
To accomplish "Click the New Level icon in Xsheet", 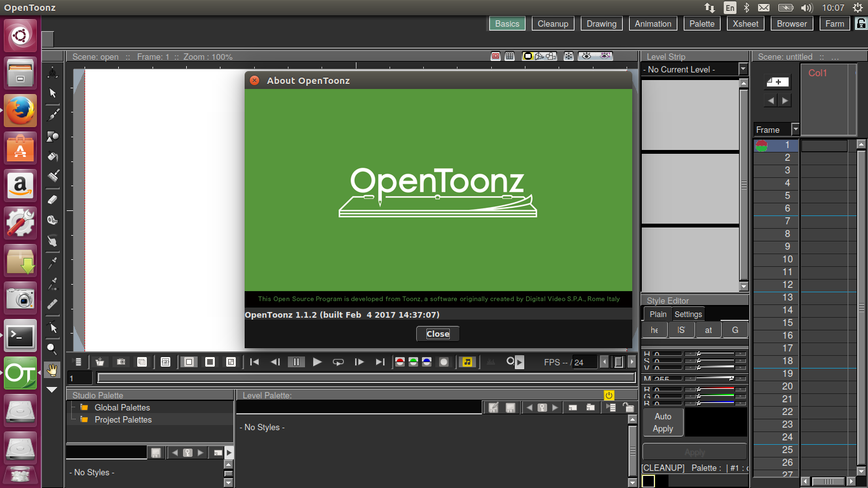I will tap(777, 82).
